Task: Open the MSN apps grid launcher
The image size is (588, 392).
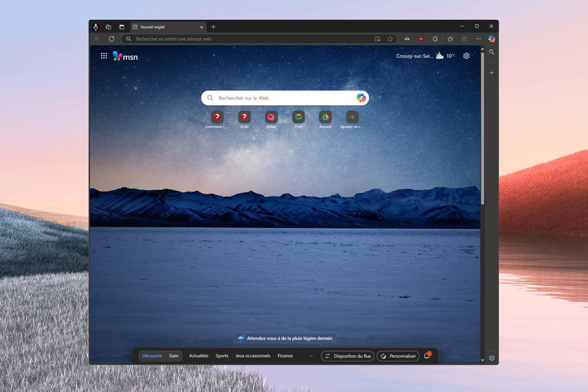Action: click(x=104, y=56)
